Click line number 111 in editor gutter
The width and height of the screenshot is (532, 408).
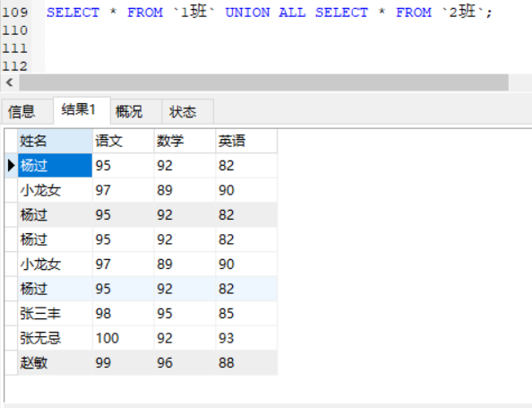tap(15, 48)
